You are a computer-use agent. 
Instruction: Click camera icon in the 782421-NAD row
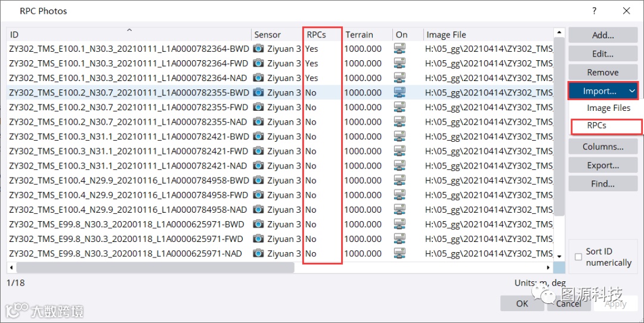(x=258, y=166)
